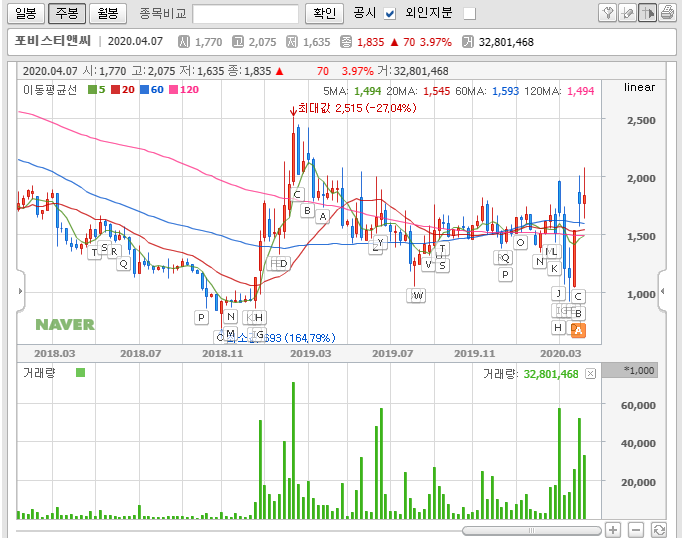Viewport: 689px width, 538px height.
Task: Click the 이동평균선 legend label
Action: pyautogui.click(x=50, y=90)
